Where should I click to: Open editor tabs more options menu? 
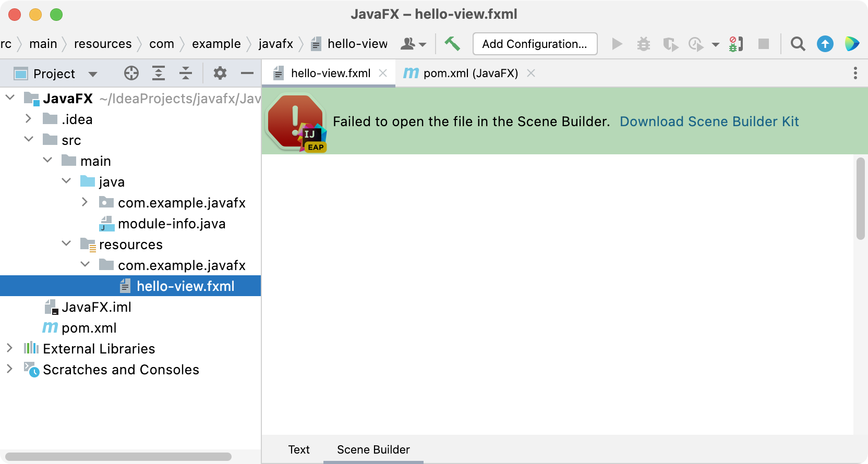tap(855, 73)
